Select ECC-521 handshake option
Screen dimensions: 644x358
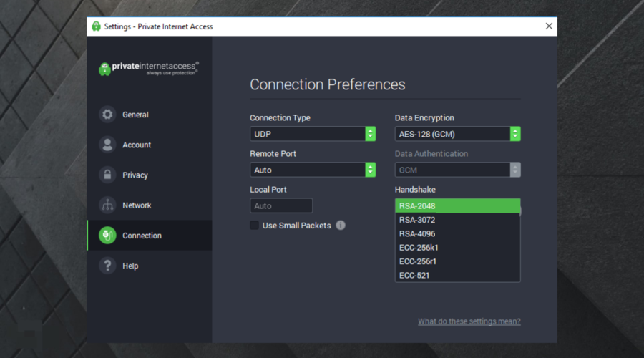pyautogui.click(x=457, y=275)
